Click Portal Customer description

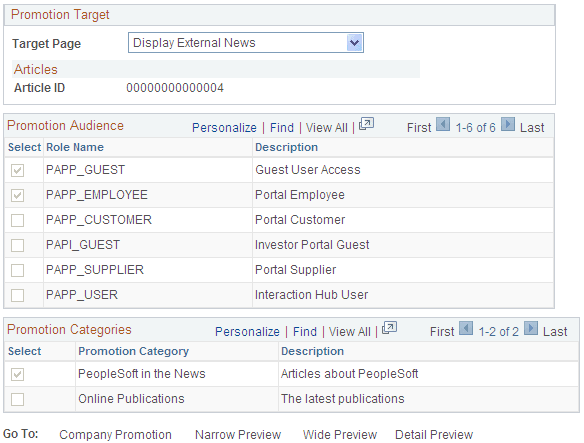[300, 220]
